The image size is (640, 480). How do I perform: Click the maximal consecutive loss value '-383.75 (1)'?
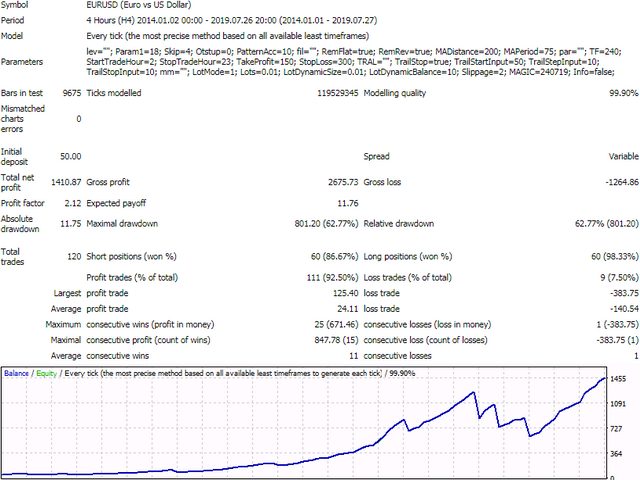(617, 340)
